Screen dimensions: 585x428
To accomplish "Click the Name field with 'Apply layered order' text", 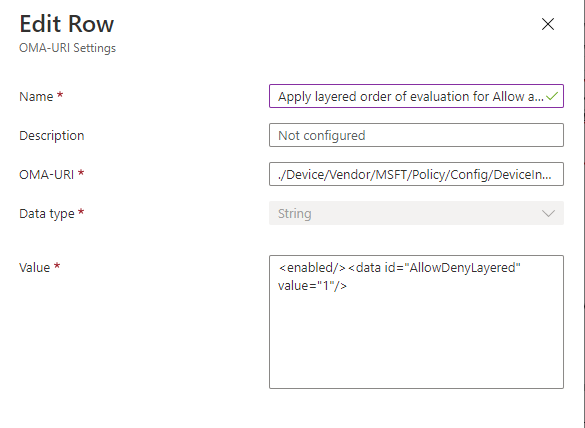I will [416, 96].
